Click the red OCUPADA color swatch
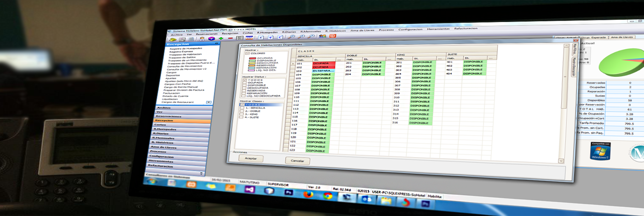 point(253,58)
